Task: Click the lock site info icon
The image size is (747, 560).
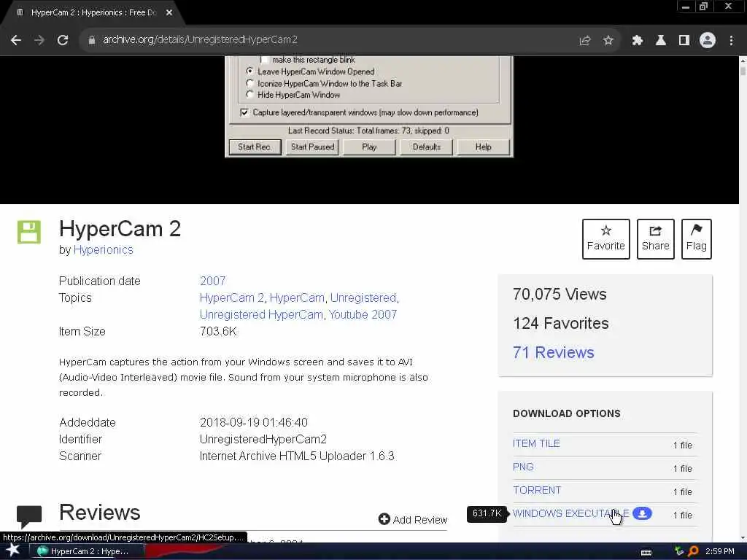Action: (x=91, y=41)
